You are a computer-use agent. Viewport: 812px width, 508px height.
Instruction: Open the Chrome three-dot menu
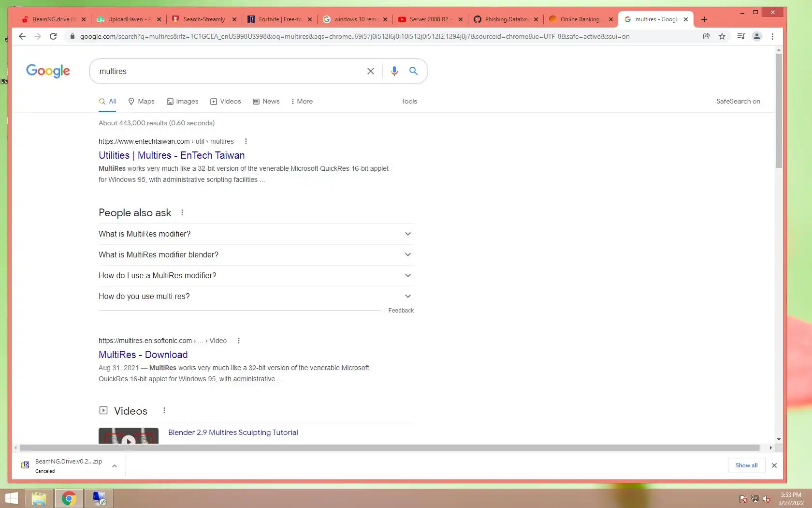pyautogui.click(x=772, y=36)
